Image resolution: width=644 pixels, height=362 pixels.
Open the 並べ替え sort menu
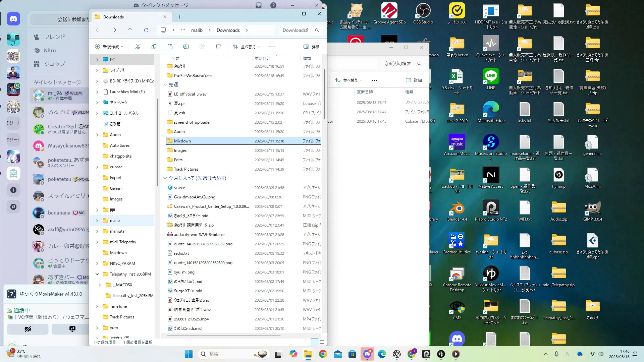(x=247, y=47)
